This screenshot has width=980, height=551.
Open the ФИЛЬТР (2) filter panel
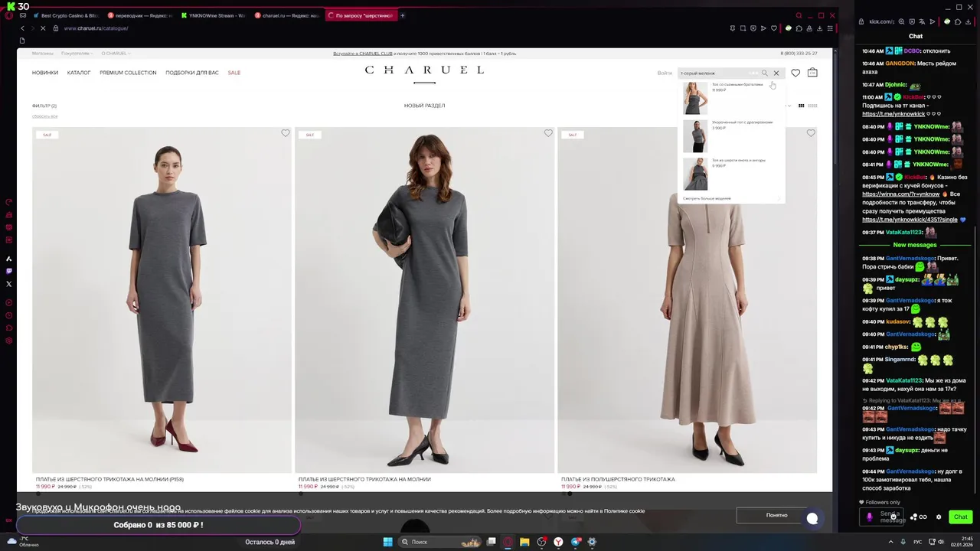point(44,106)
